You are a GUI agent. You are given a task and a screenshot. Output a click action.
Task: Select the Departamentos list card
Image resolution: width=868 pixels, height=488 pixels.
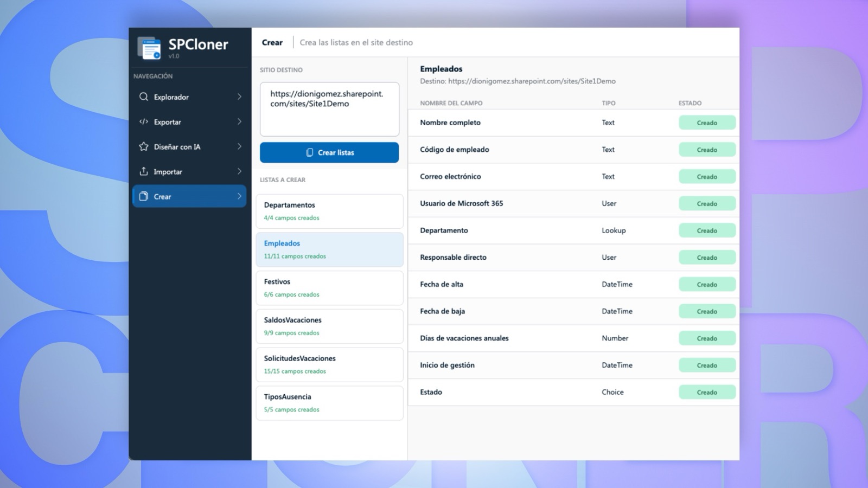[329, 211]
